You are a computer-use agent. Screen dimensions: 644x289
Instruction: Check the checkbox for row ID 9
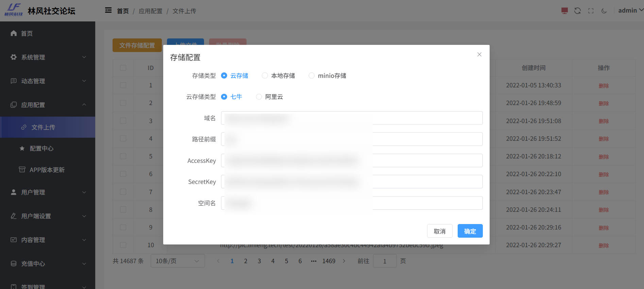coord(123,227)
